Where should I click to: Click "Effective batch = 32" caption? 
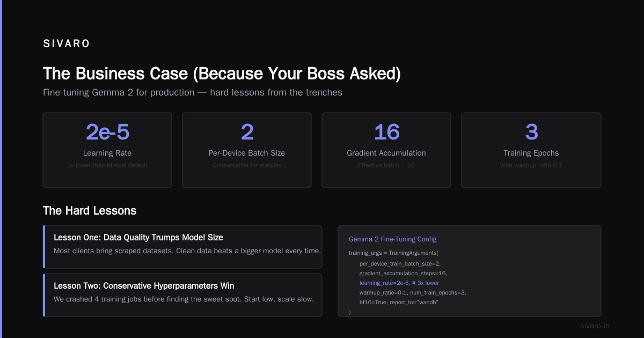[386, 165]
